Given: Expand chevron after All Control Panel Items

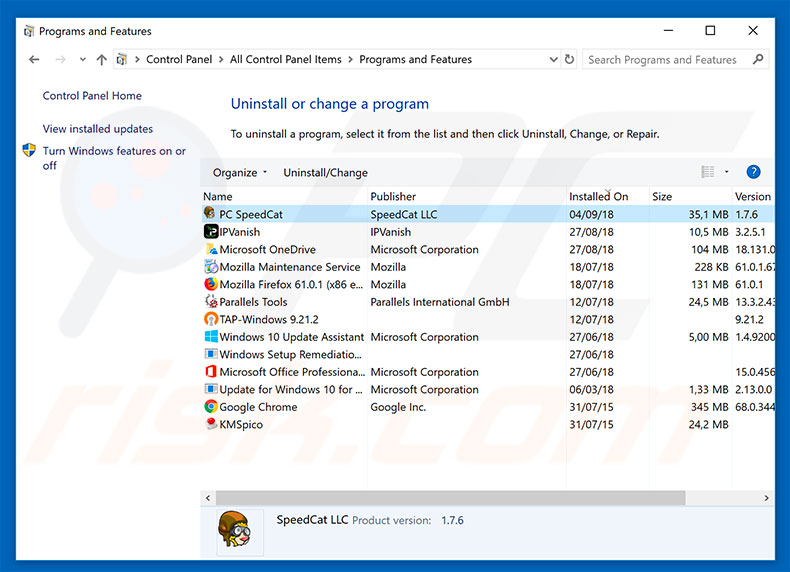Looking at the screenshot, I should point(350,59).
